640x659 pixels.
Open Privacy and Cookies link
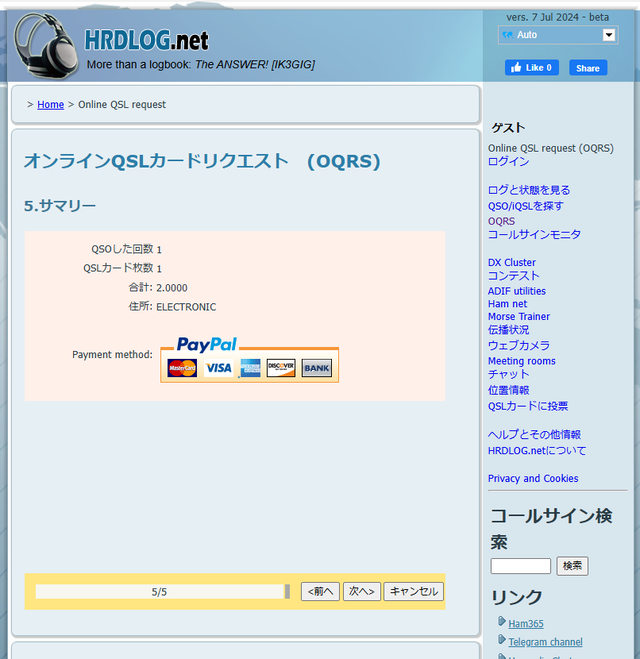pyautogui.click(x=533, y=478)
